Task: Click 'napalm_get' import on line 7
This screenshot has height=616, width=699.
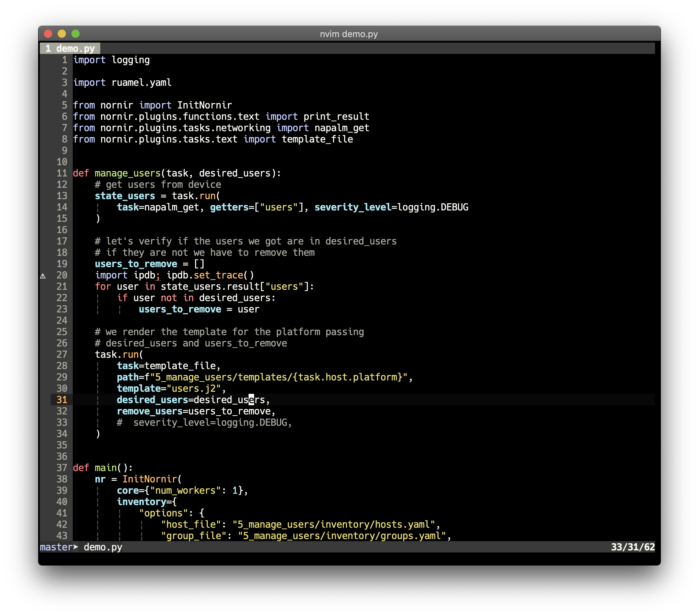Action: (342, 128)
